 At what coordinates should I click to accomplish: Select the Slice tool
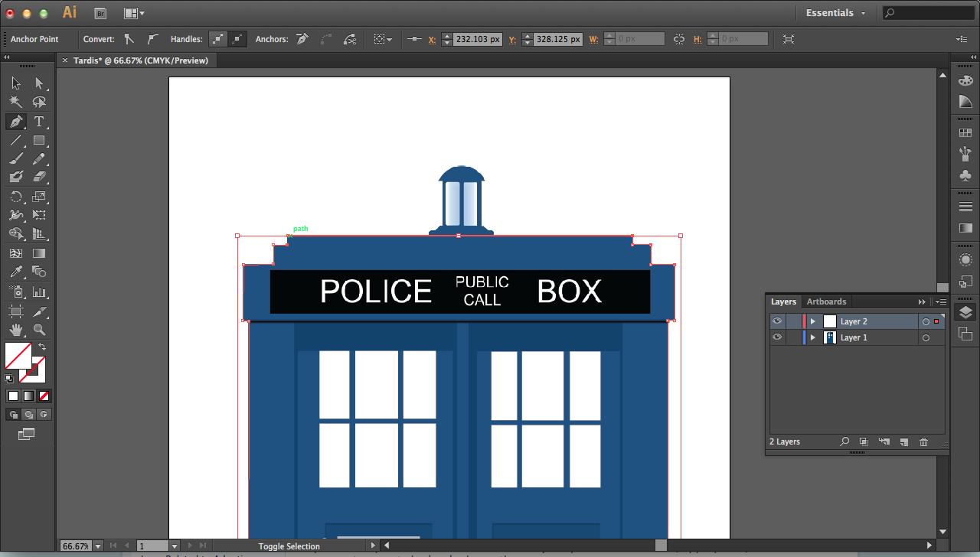(39, 311)
